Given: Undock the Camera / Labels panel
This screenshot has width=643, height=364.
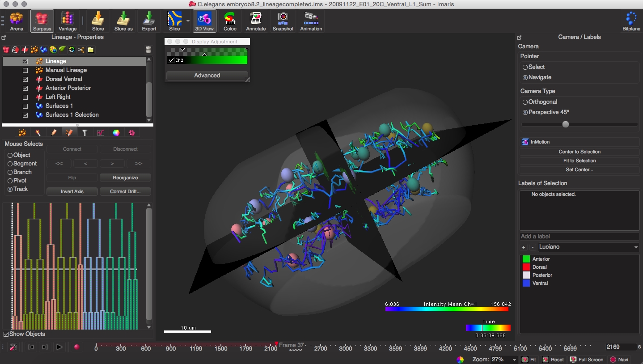Looking at the screenshot, I should click(x=519, y=38).
